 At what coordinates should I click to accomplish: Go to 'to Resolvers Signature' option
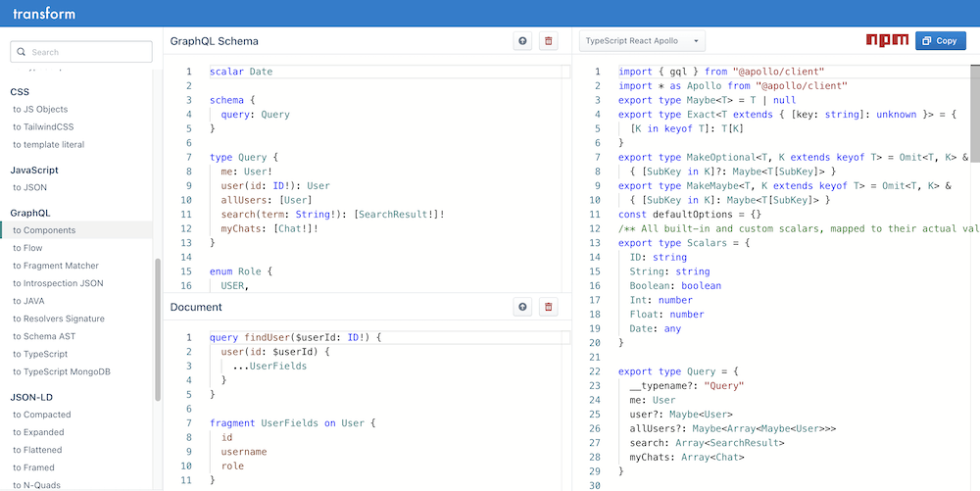pos(59,319)
